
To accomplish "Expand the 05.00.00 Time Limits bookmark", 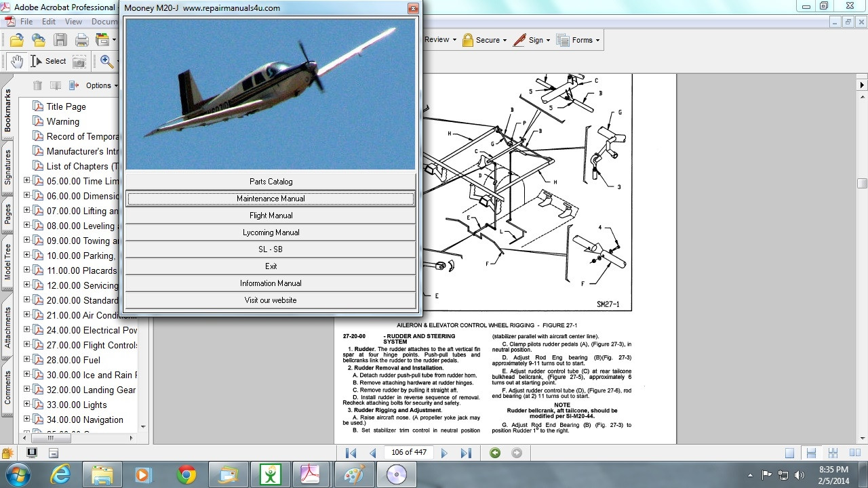I will coord(27,181).
